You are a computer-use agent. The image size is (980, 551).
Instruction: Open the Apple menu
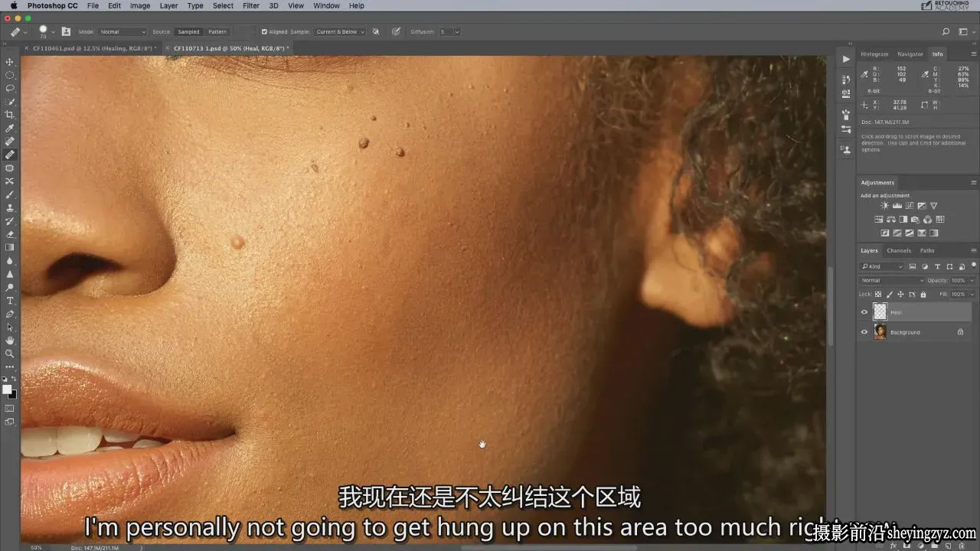(x=13, y=5)
